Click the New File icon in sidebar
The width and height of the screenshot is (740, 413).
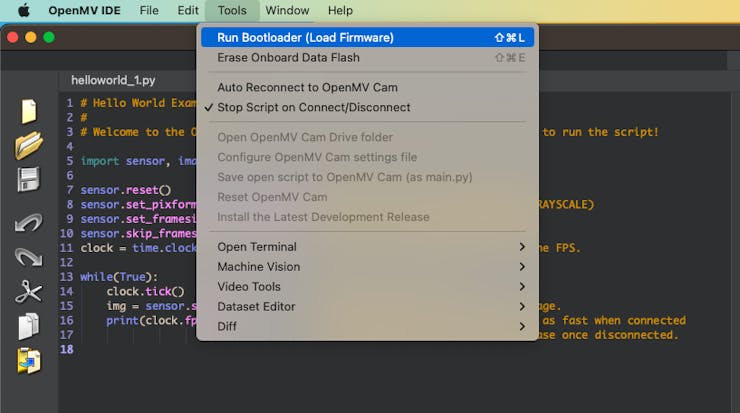click(29, 111)
